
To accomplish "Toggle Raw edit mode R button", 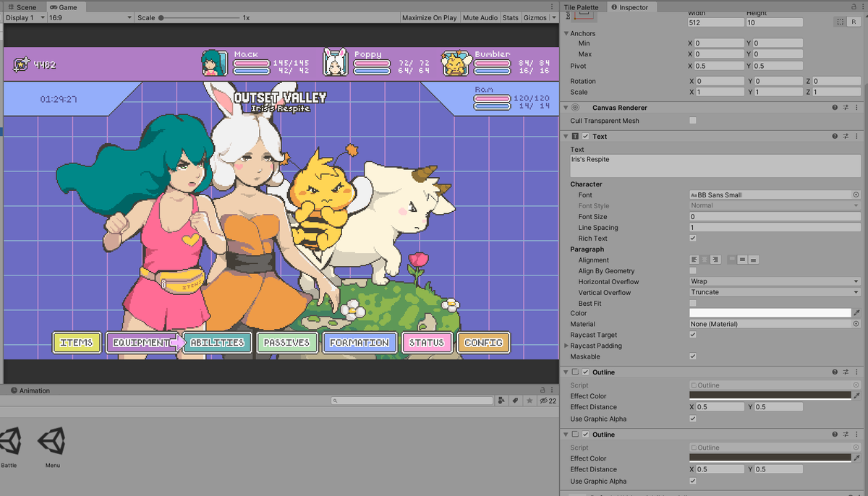I will click(854, 22).
